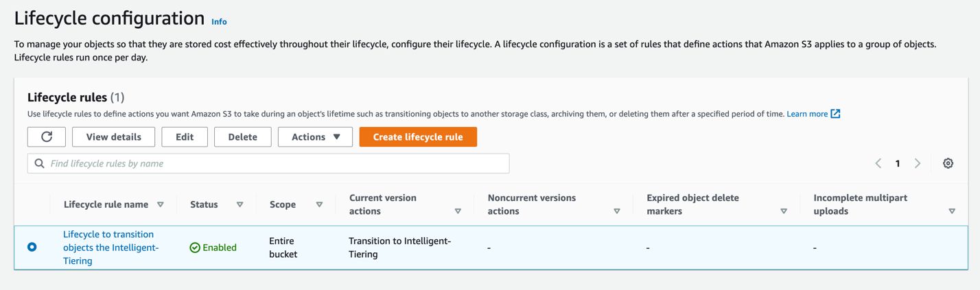Focus the Find lifecycle rules search field

click(x=275, y=163)
